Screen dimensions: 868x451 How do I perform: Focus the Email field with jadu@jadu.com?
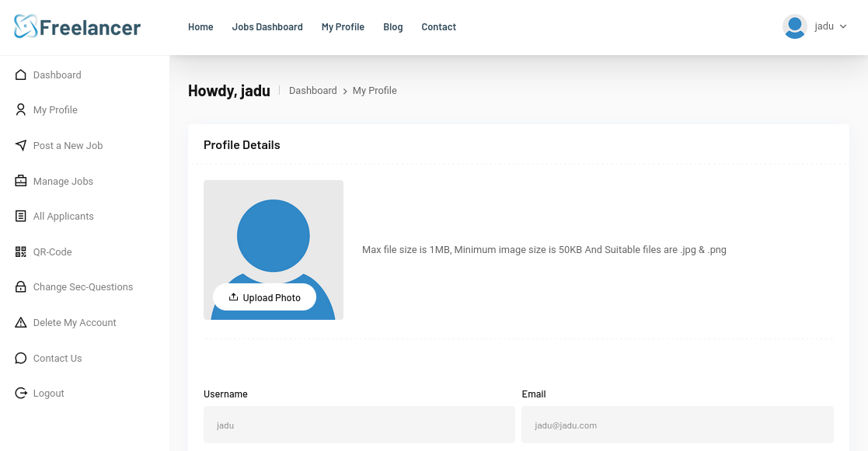click(x=678, y=425)
